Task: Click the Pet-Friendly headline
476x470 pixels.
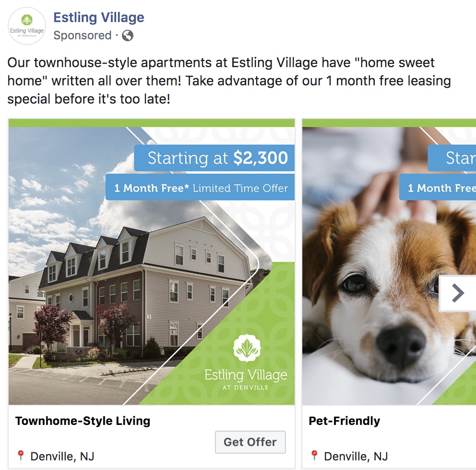Action: click(344, 421)
